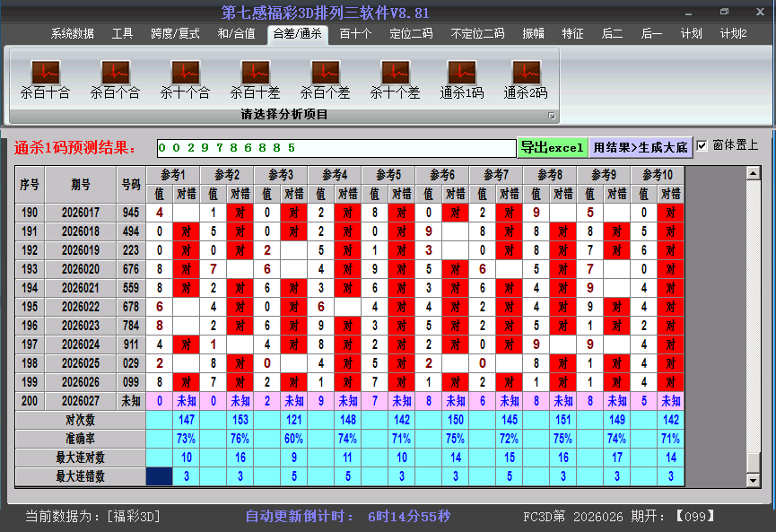
Task: Launch the 通杀2码 analysis icon
Action: 526,73
